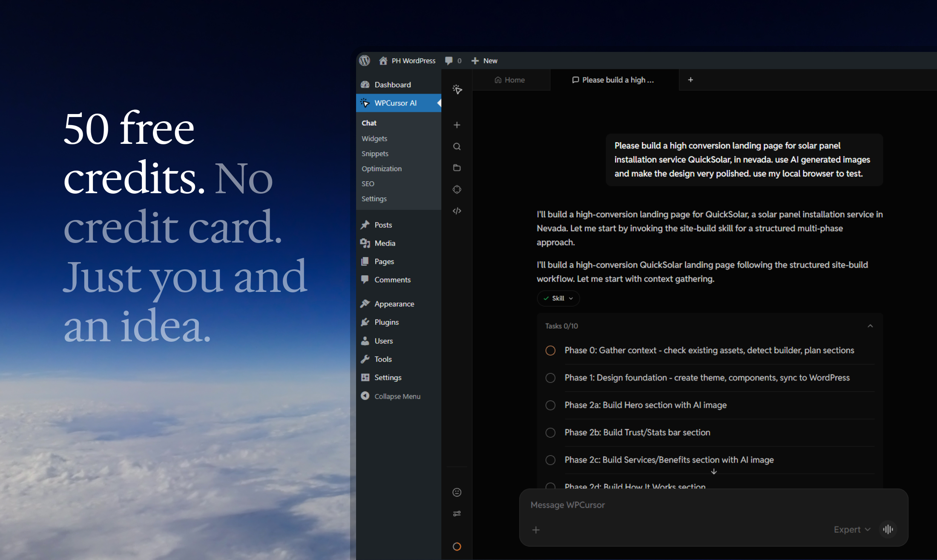This screenshot has height=560, width=937.
Task: Open the Expert mode dropdown
Action: coord(851,529)
